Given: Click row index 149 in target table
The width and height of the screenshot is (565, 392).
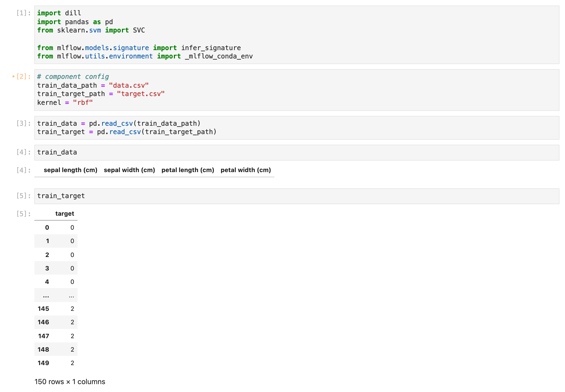Looking at the screenshot, I should [43, 363].
